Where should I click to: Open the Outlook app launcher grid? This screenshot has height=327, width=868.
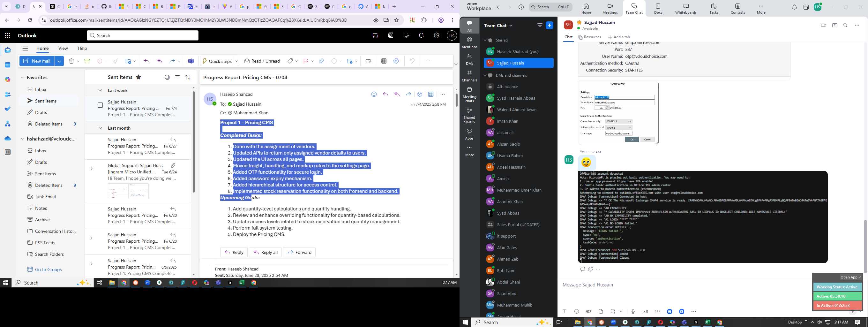tap(7, 35)
